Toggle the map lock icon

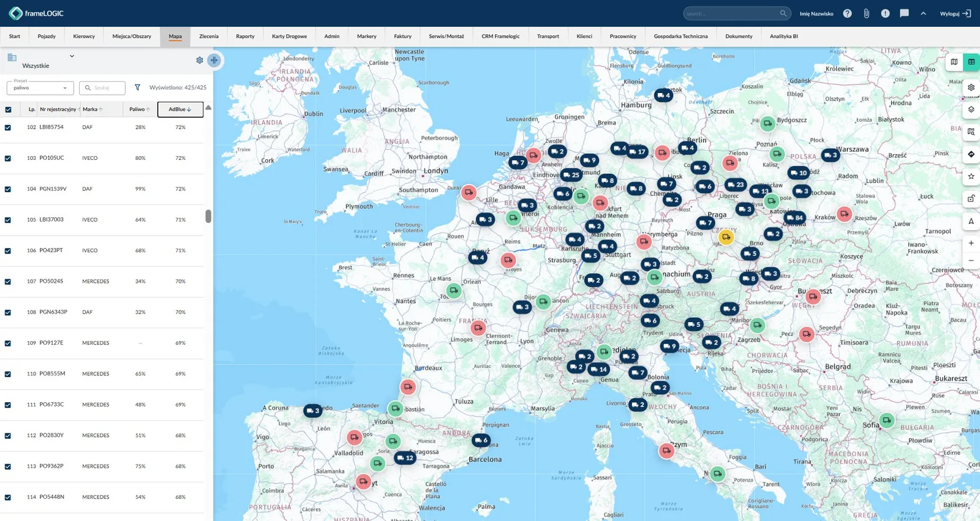(971, 199)
